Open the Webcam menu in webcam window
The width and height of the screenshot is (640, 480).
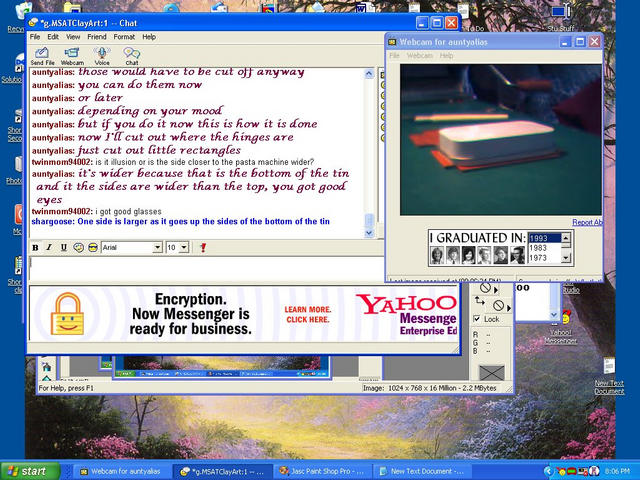(420, 56)
